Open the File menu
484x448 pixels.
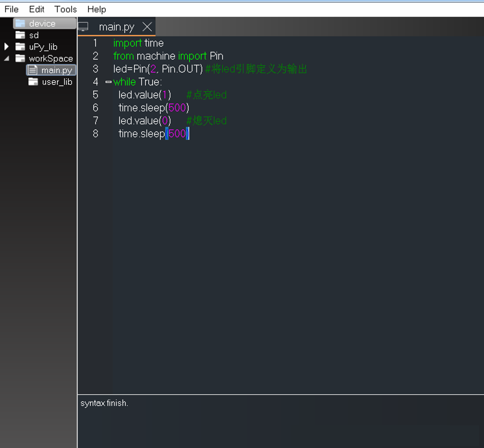12,9
